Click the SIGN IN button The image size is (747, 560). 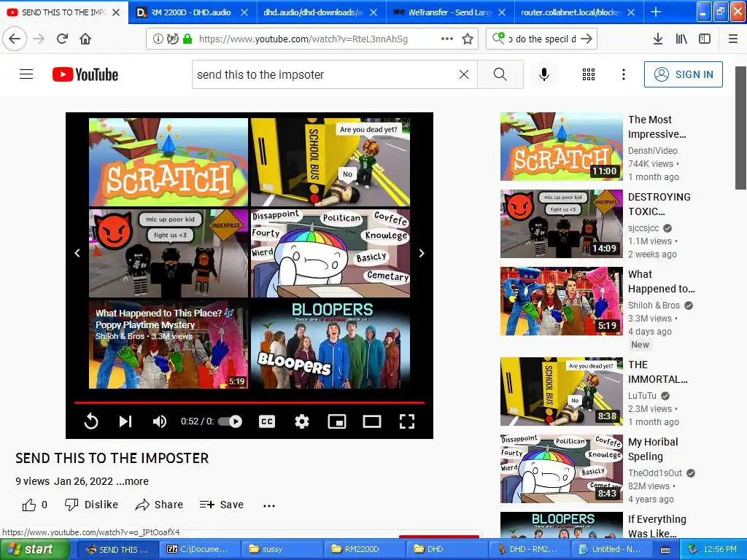(683, 74)
